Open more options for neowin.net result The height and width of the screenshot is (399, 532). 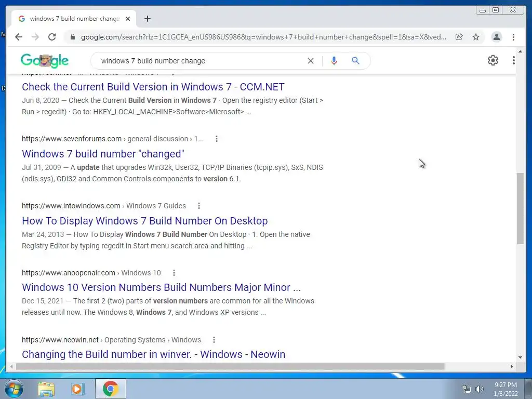point(214,340)
